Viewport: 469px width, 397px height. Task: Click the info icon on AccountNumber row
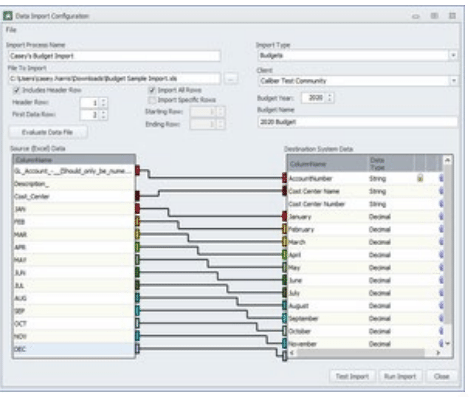coord(441,178)
